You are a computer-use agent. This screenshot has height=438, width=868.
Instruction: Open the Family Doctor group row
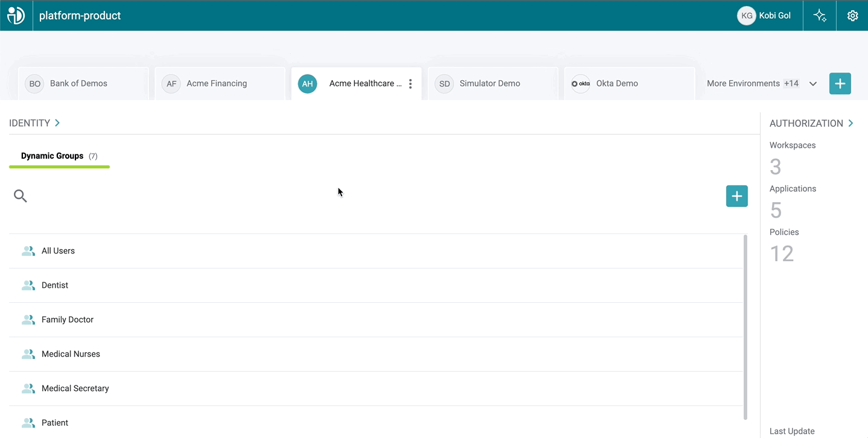click(x=376, y=320)
